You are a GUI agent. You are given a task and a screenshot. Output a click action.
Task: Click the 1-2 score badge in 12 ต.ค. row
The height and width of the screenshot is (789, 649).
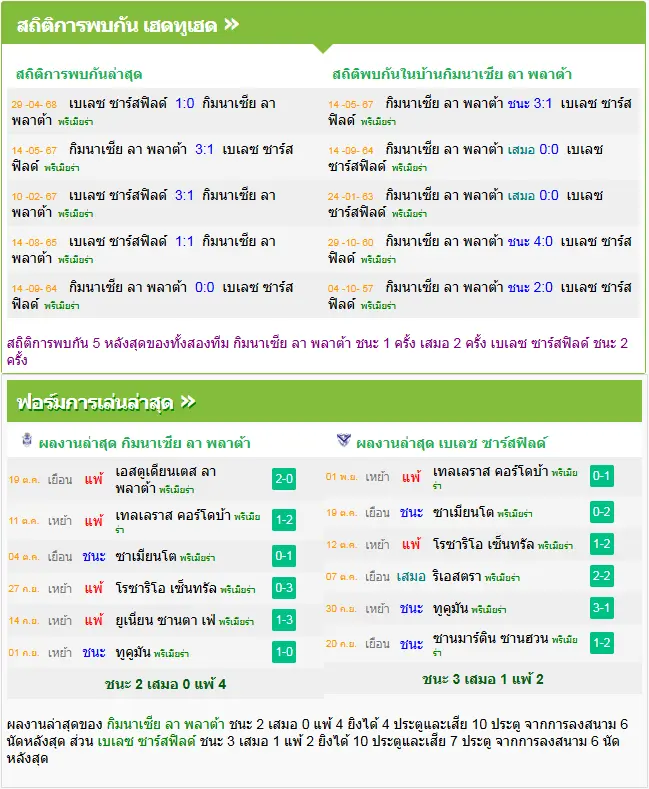click(602, 544)
